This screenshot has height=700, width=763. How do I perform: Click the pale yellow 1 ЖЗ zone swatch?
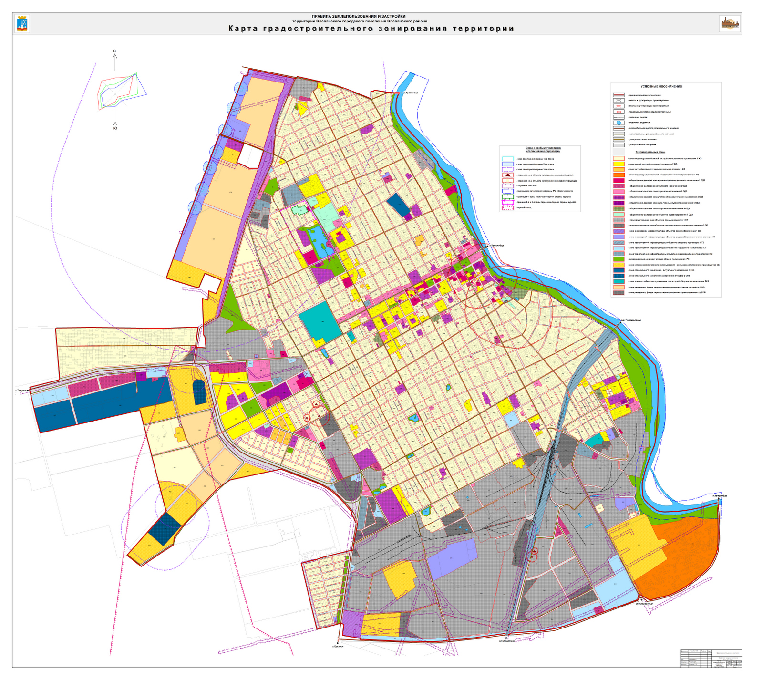(x=619, y=158)
